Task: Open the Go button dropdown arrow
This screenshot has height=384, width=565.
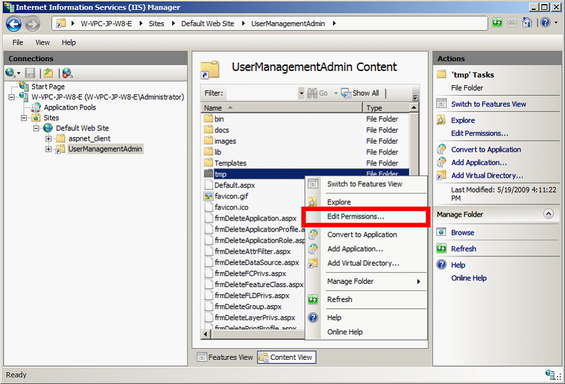Action: pos(335,93)
